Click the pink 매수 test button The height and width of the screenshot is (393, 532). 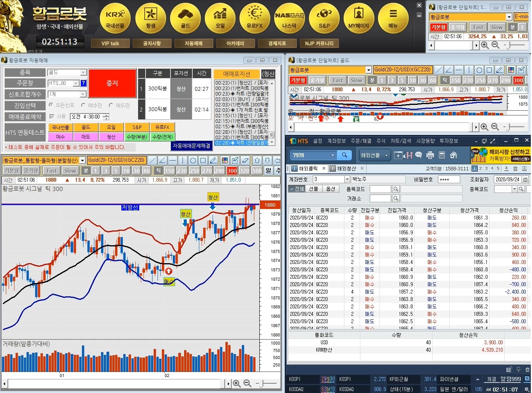pos(60,137)
